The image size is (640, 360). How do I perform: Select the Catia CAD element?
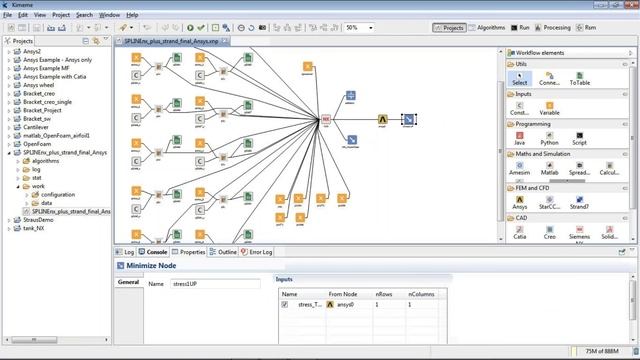coord(520,233)
